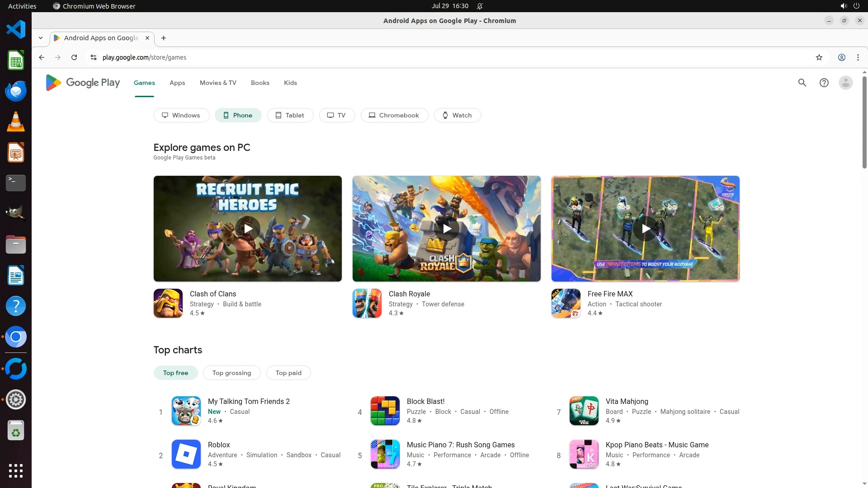Bookmark this page with the star icon

(819, 57)
